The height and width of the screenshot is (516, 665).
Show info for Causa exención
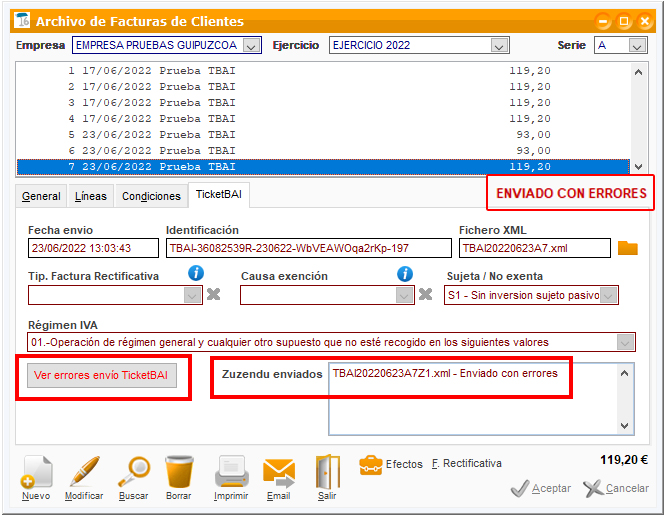click(405, 274)
